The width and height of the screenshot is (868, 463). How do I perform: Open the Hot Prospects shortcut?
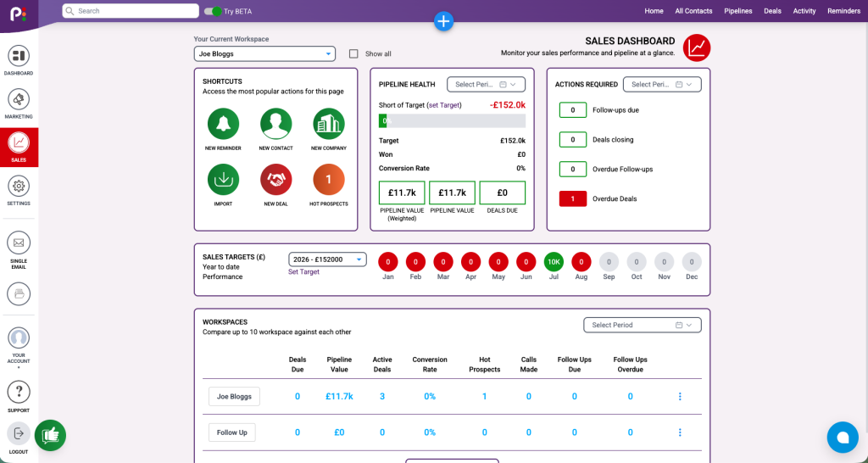[329, 180]
